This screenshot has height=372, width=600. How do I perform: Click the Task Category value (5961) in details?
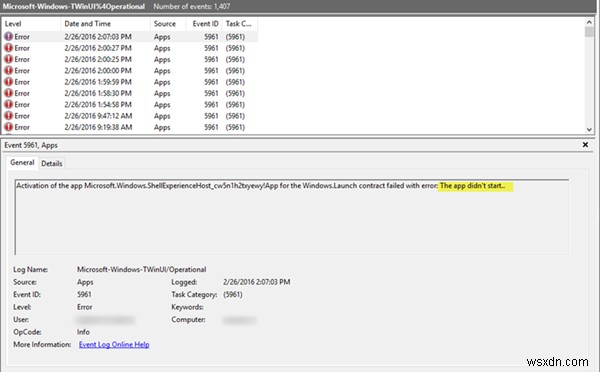[233, 295]
